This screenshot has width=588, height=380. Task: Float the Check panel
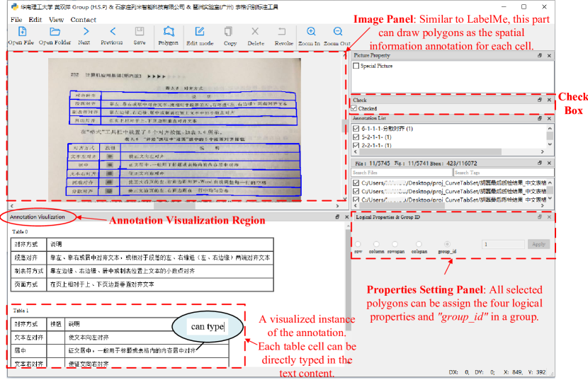pyautogui.click(x=540, y=100)
